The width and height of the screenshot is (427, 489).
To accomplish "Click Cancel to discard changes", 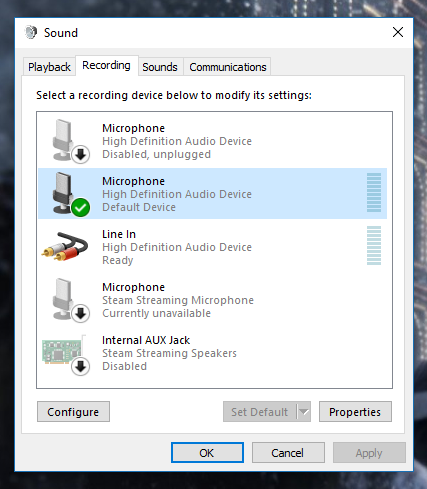I will (x=288, y=453).
